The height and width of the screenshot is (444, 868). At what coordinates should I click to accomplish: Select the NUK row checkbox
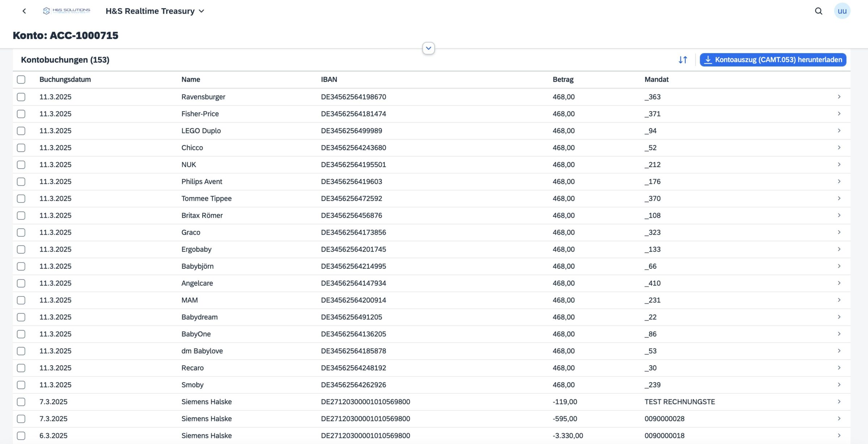(21, 165)
